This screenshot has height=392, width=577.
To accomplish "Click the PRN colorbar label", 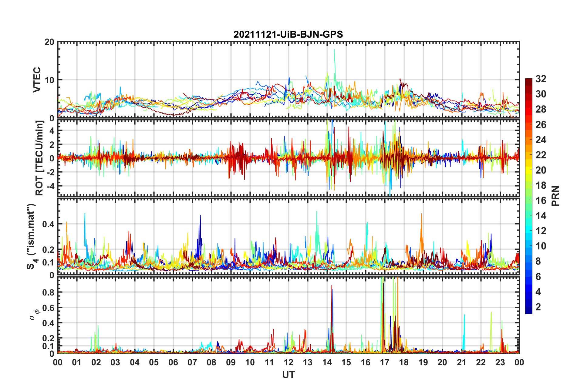I will 555,196.
